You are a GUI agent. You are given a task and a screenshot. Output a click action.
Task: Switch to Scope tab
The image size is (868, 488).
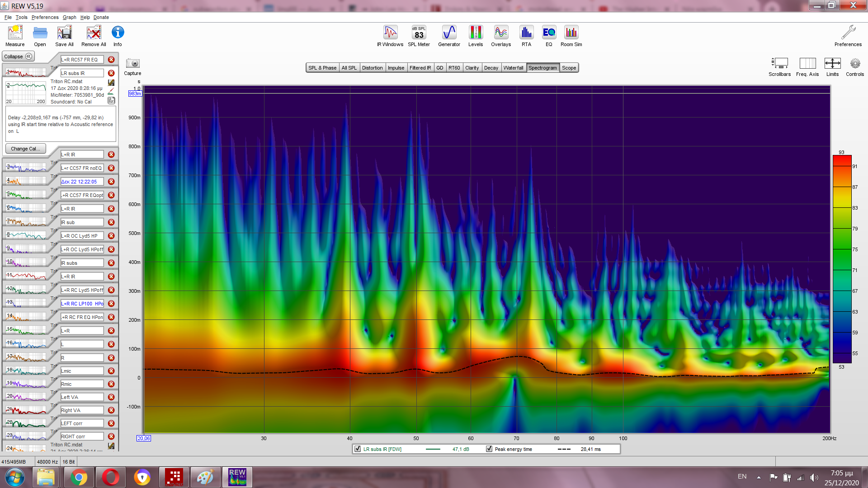(x=569, y=68)
